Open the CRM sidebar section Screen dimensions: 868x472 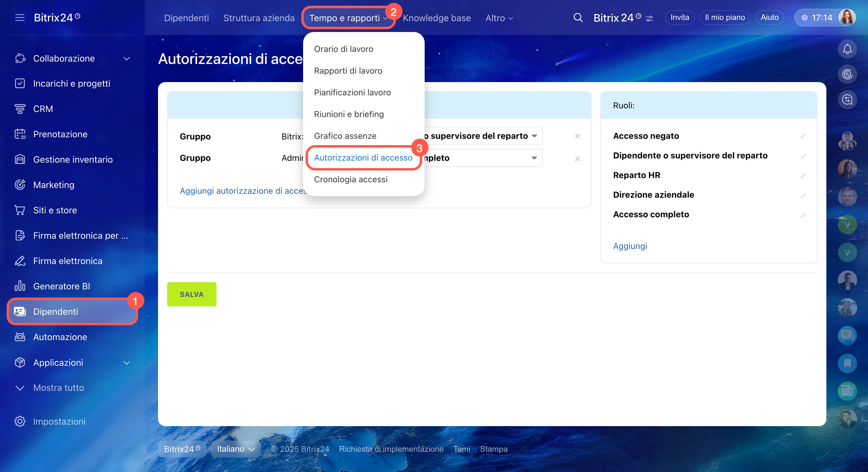pos(43,109)
